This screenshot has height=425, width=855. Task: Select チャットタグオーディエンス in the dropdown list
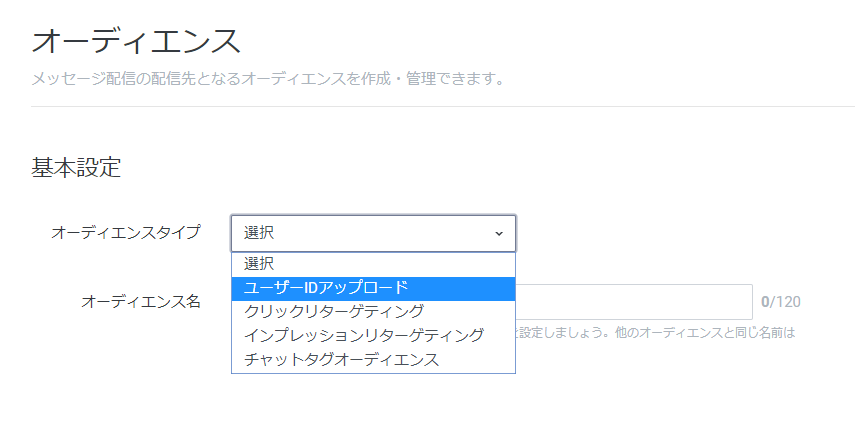(374, 360)
